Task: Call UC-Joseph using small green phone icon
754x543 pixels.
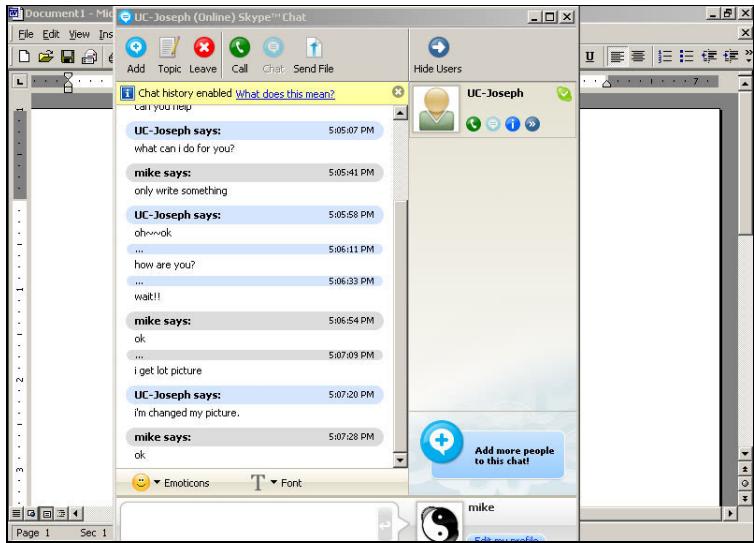Action: pyautogui.click(x=474, y=124)
